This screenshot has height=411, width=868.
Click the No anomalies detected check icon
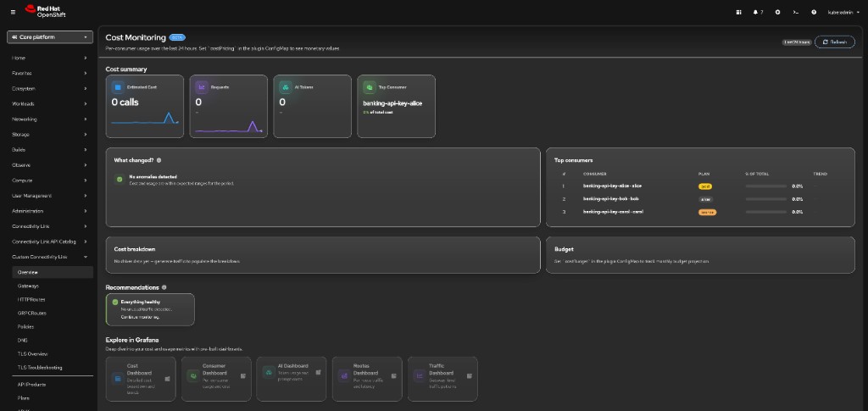pyautogui.click(x=119, y=179)
